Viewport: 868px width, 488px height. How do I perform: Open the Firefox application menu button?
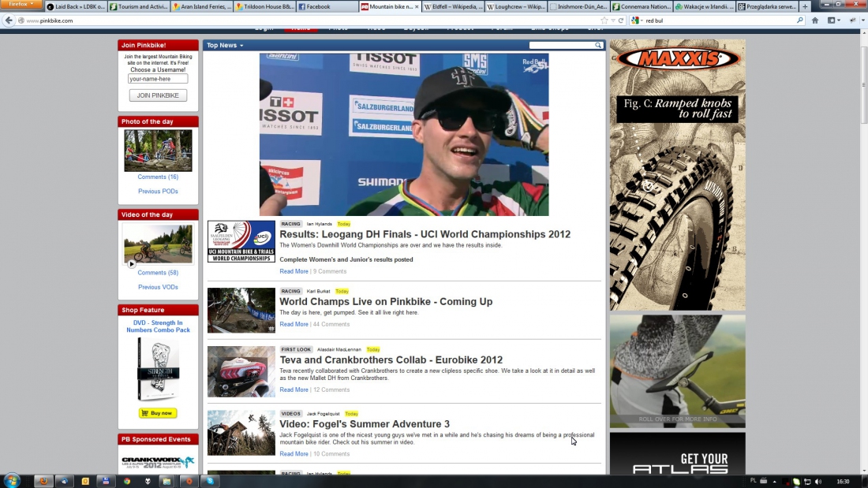tap(21, 5)
